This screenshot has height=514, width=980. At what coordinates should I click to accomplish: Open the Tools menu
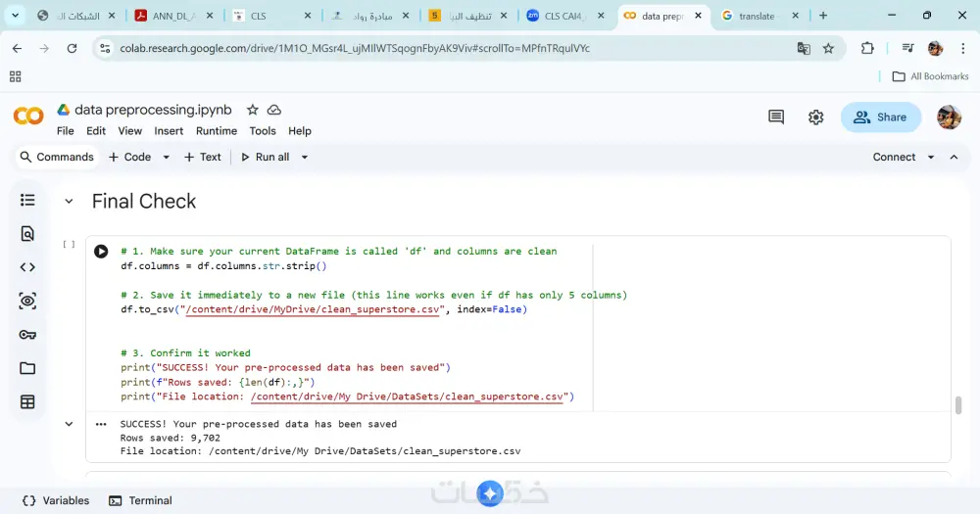click(x=263, y=131)
